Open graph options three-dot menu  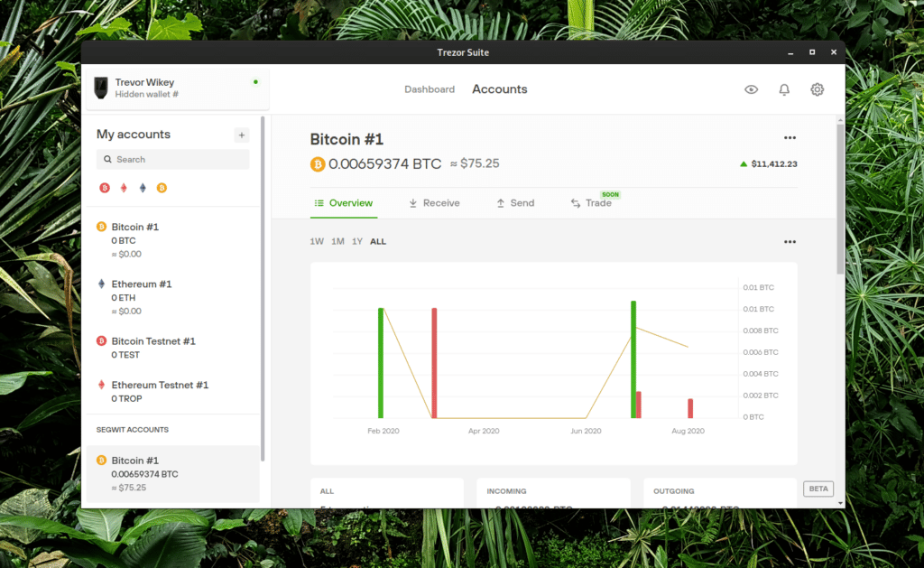790,242
